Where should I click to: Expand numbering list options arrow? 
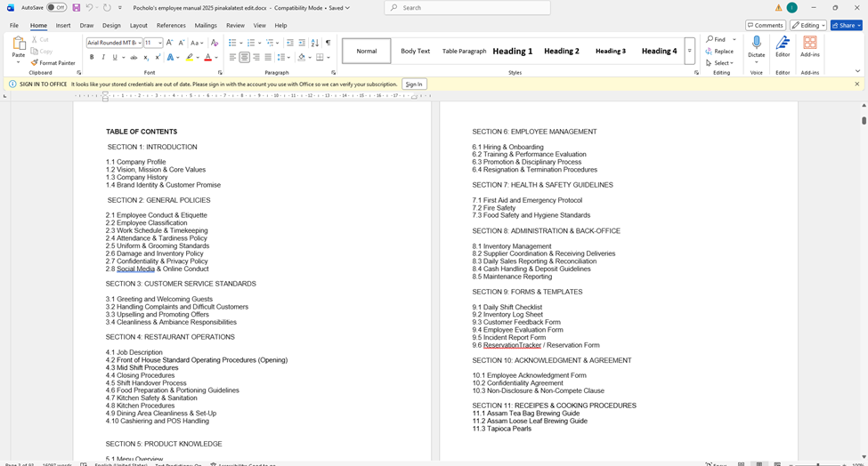click(x=259, y=43)
